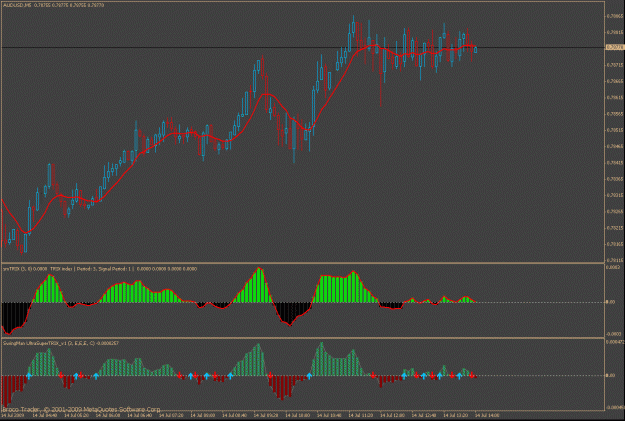625x421 pixels.
Task: Select the highlighted current price label on the price axis
Action: (614, 47)
